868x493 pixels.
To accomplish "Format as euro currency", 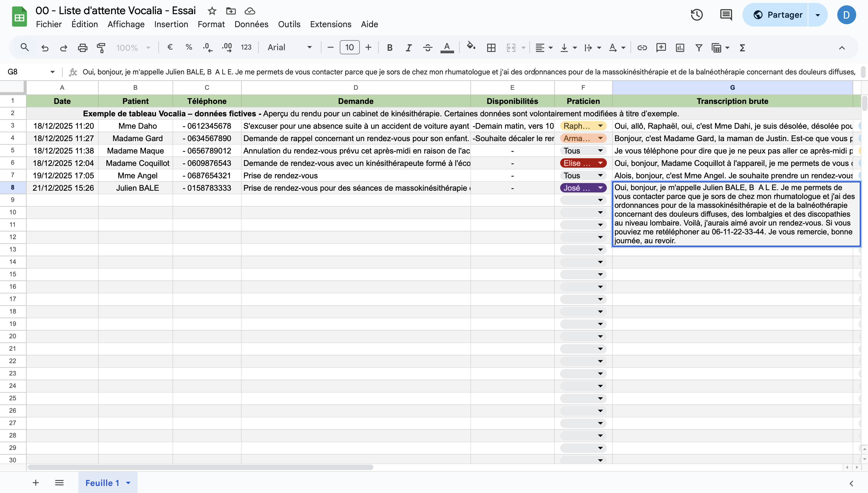I will coord(170,48).
